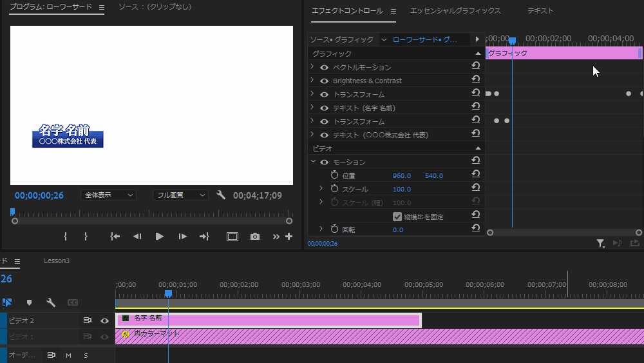Click the filter properties funnel icon
Image resolution: width=644 pixels, height=363 pixels.
(600, 244)
